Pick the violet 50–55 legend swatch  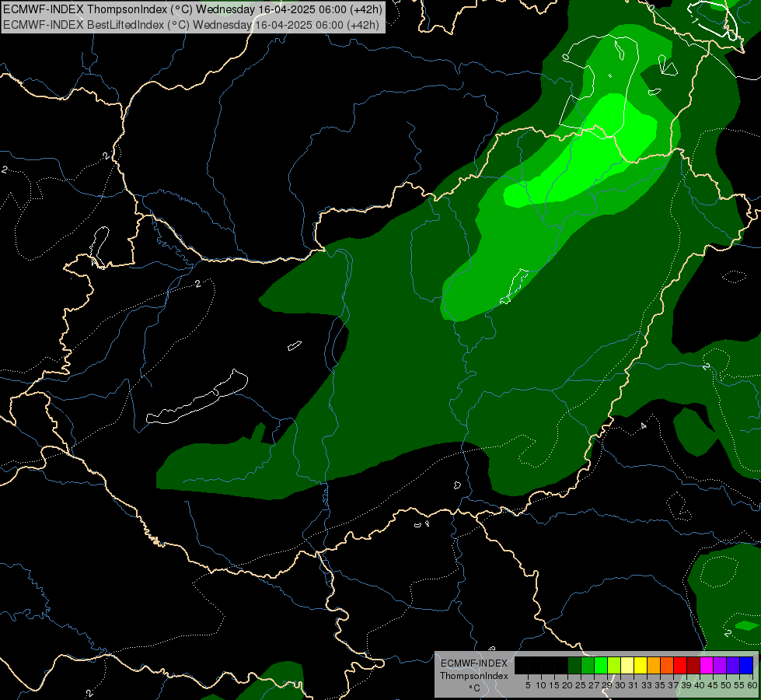click(733, 665)
